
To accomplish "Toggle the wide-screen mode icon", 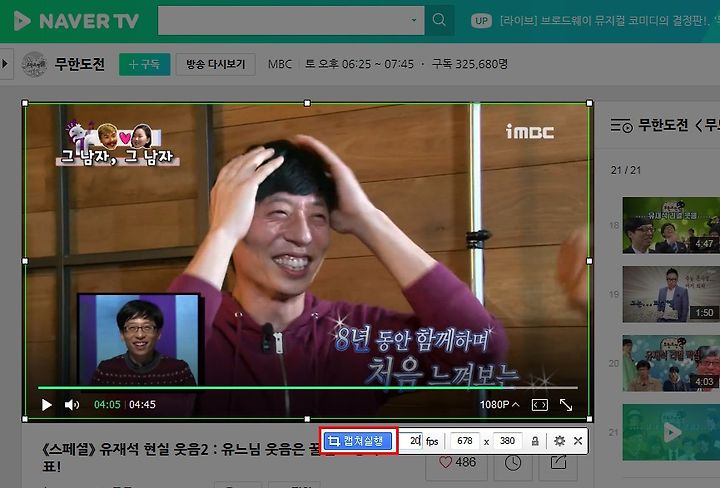I will tap(540, 404).
